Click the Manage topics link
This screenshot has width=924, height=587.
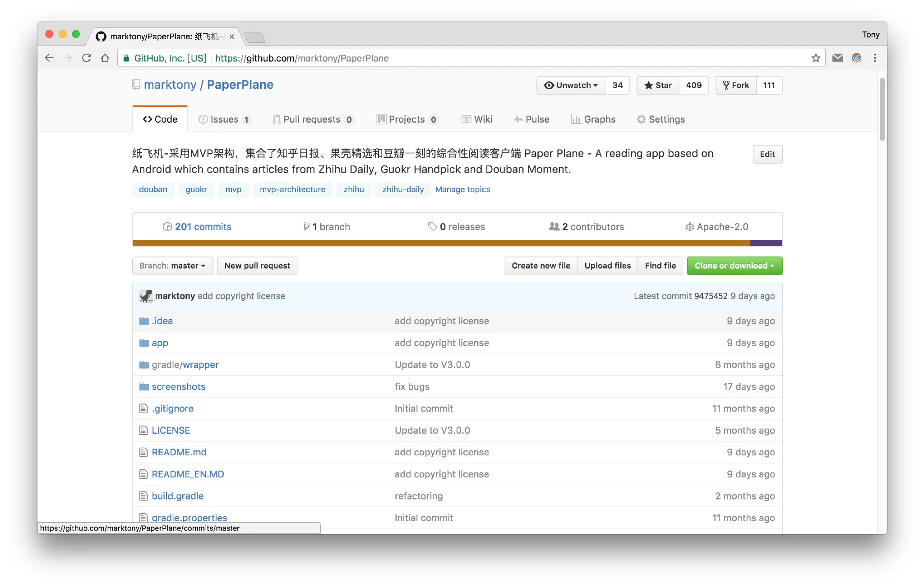tap(462, 189)
